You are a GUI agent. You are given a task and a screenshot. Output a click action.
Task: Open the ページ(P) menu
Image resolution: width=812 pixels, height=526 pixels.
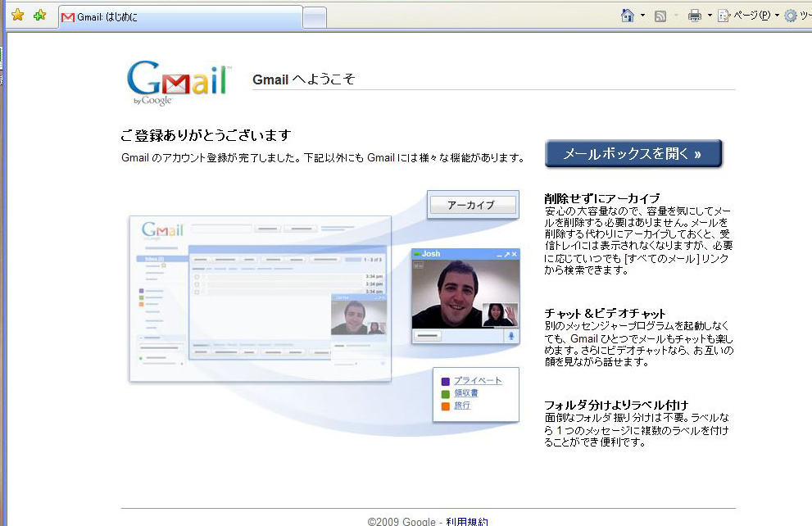pyautogui.click(x=748, y=16)
